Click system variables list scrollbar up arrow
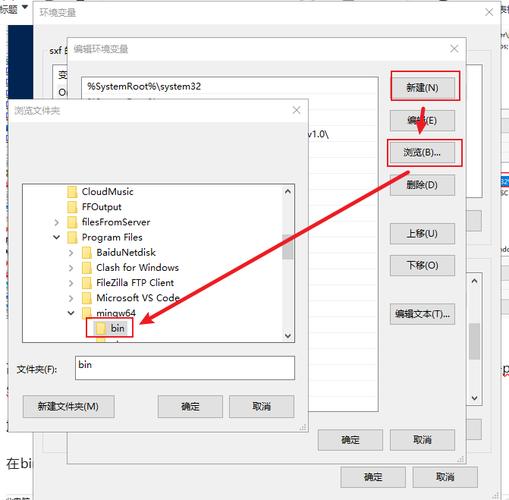The image size is (509, 500). 474,281
